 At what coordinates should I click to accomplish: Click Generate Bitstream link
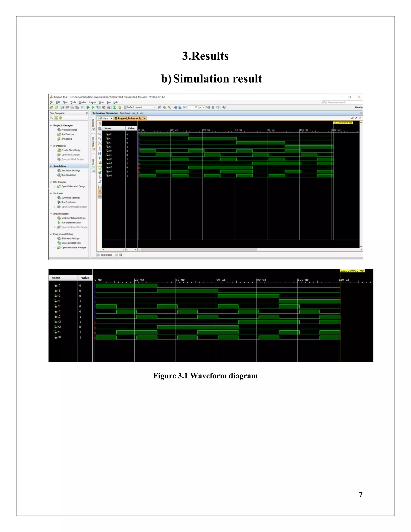[71, 243]
